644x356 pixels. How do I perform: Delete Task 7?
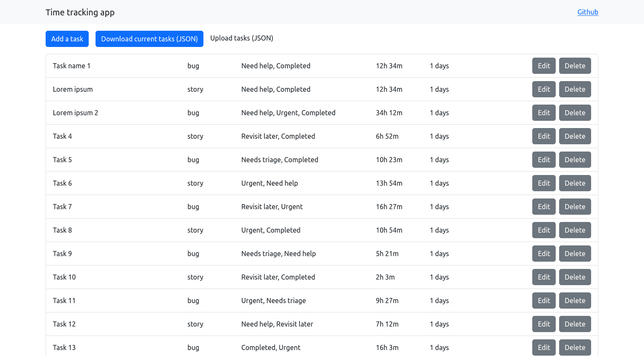click(574, 207)
